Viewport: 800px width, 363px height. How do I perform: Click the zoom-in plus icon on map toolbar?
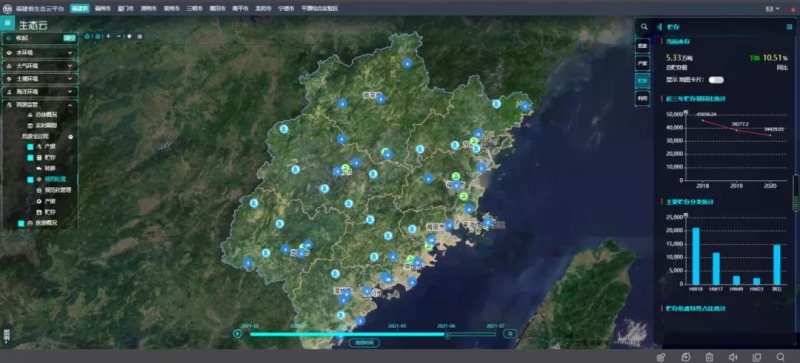[x=108, y=36]
